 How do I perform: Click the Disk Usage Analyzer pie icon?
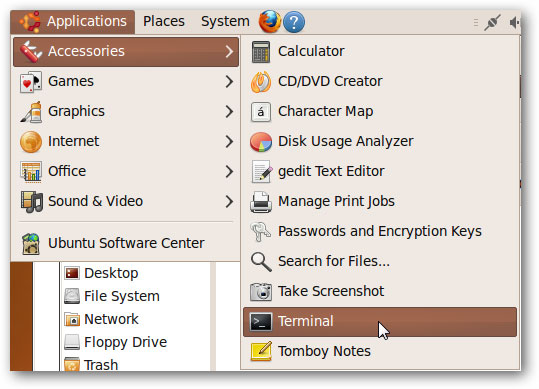click(261, 142)
